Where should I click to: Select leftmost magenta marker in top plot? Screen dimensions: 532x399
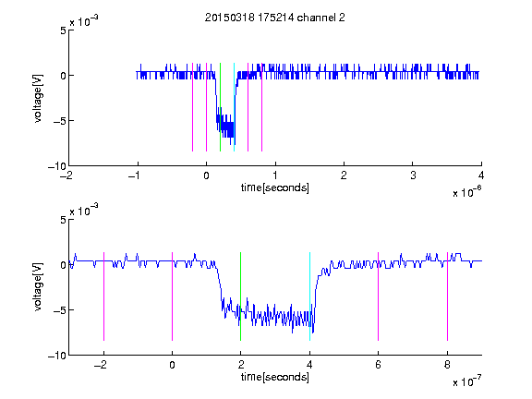[x=193, y=107]
